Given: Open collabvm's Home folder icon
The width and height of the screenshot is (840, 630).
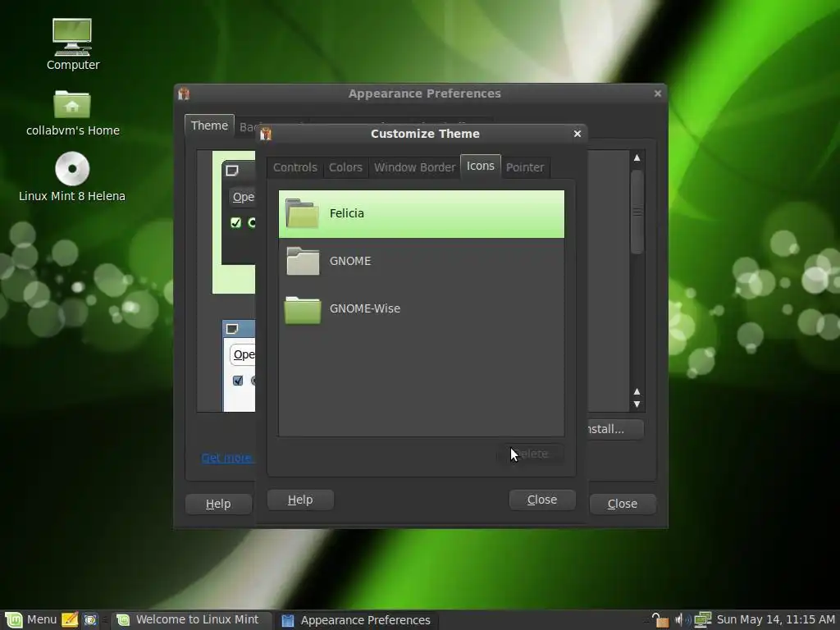Looking at the screenshot, I should point(72,104).
